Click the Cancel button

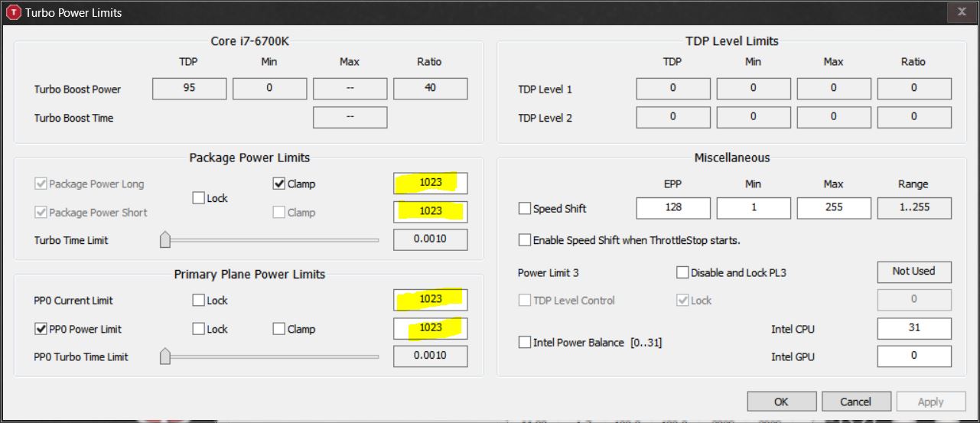pyautogui.click(x=856, y=402)
